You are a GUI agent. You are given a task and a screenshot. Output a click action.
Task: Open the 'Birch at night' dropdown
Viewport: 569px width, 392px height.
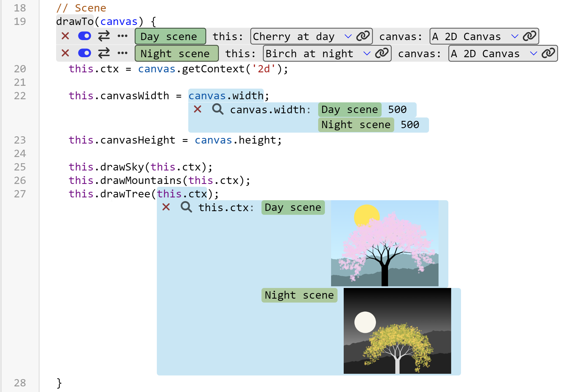point(366,53)
